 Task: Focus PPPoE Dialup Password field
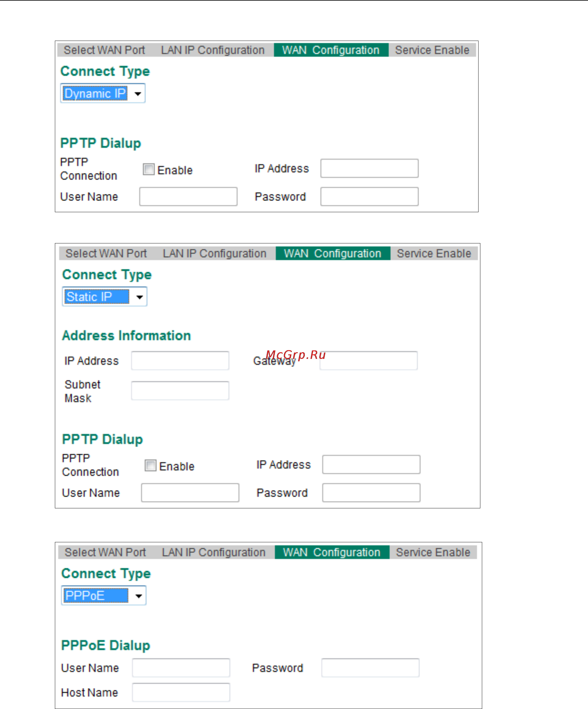pos(371,667)
